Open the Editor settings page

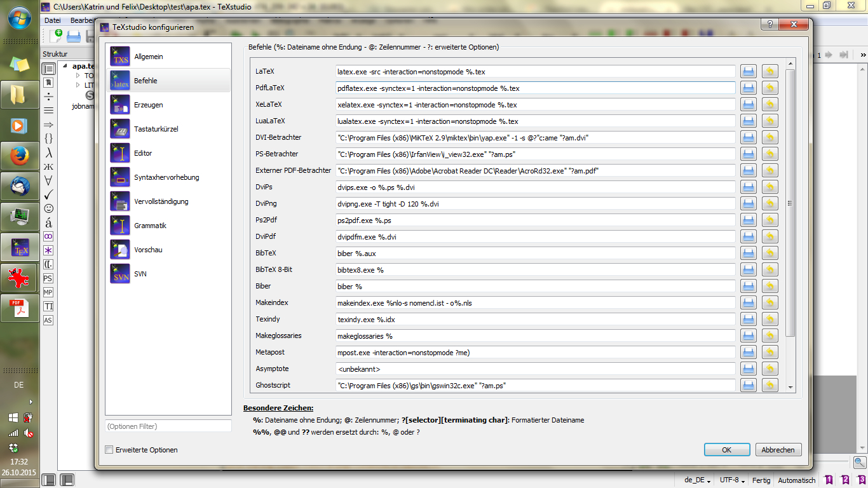(168, 153)
